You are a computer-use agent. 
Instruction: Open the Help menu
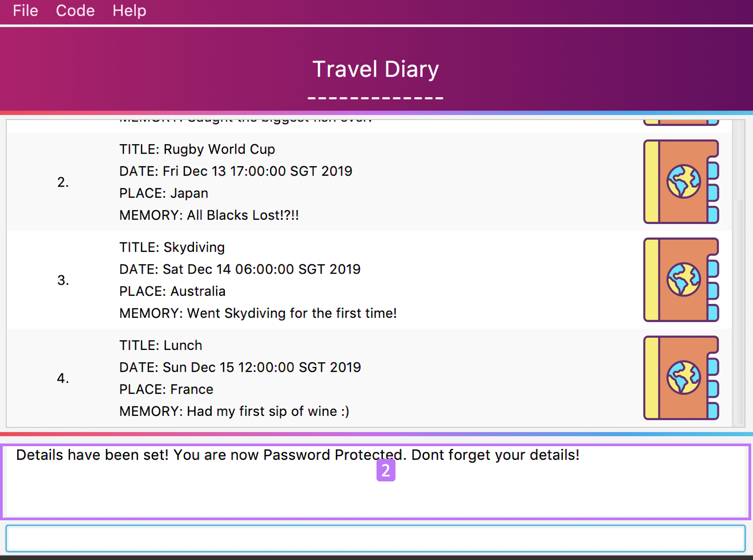[x=129, y=10]
